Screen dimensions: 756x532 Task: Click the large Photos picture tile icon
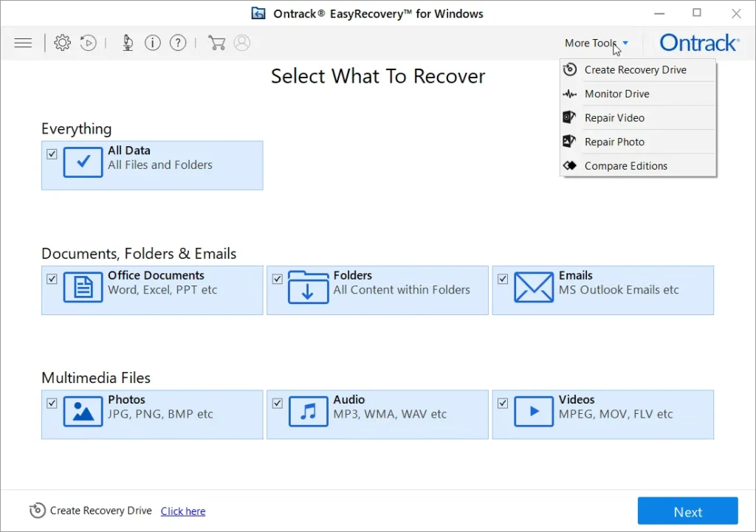tap(83, 412)
